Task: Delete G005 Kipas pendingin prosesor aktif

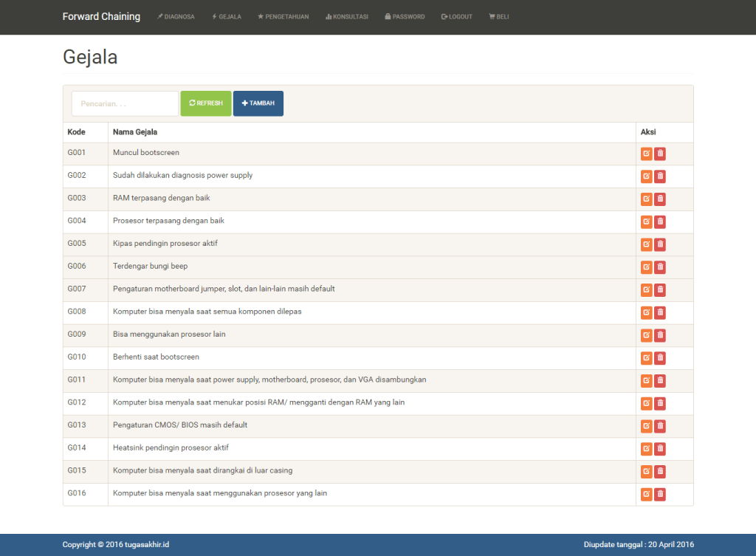Action: [x=660, y=244]
